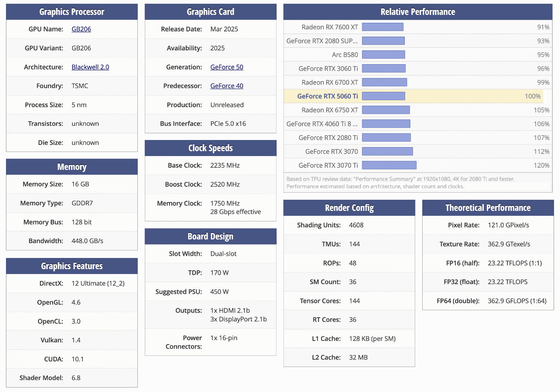Select the GeForce RTX 2080 SUP... row
The image size is (560, 392).
418,41
